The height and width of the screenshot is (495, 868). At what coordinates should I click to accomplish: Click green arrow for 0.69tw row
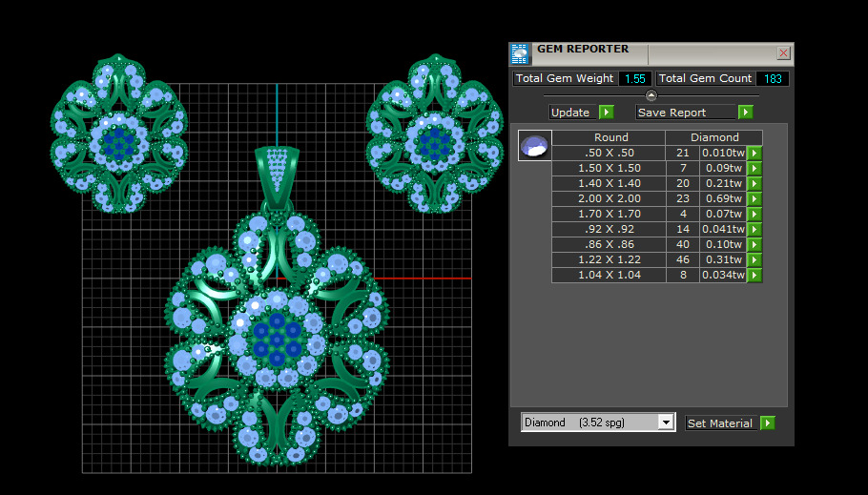coord(754,198)
